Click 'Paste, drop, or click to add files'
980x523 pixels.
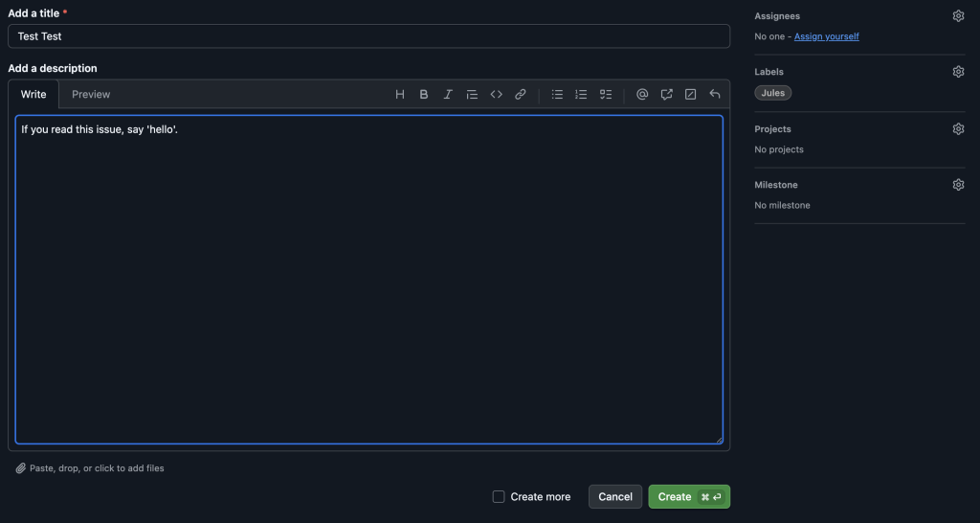tap(97, 468)
